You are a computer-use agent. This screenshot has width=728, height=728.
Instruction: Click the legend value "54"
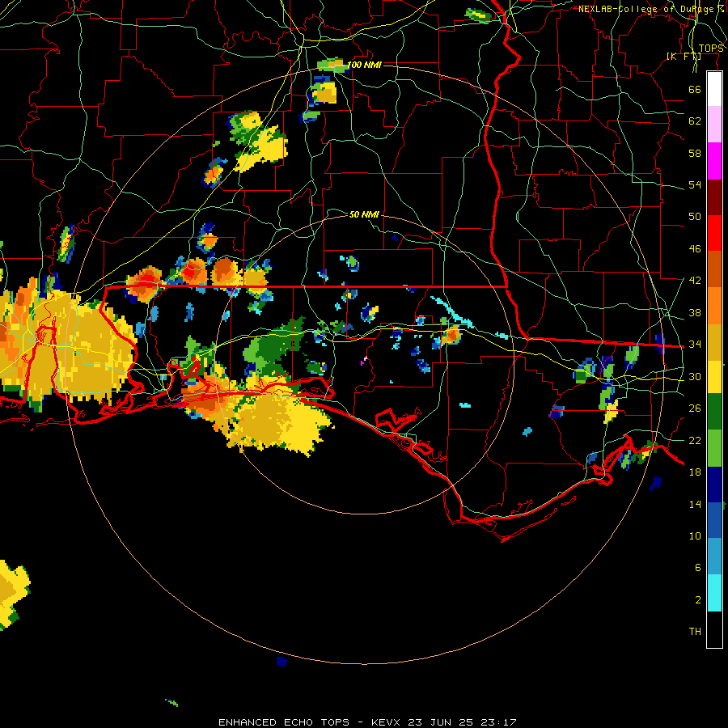[x=695, y=184]
